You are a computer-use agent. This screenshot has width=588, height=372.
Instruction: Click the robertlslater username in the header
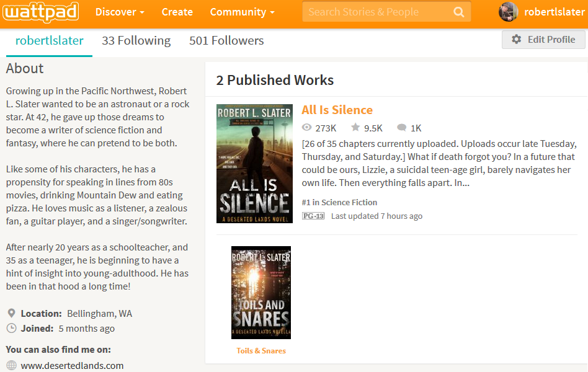pyautogui.click(x=555, y=12)
